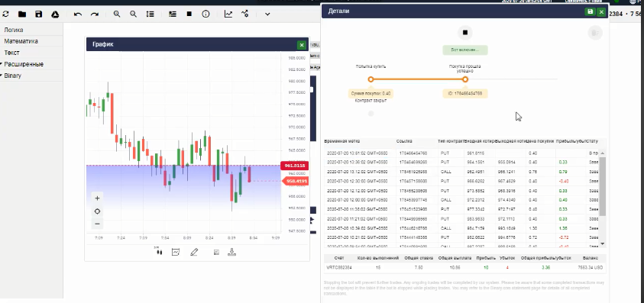Click the Временная метка column header
644x303 pixels.
pyautogui.click(x=342, y=141)
